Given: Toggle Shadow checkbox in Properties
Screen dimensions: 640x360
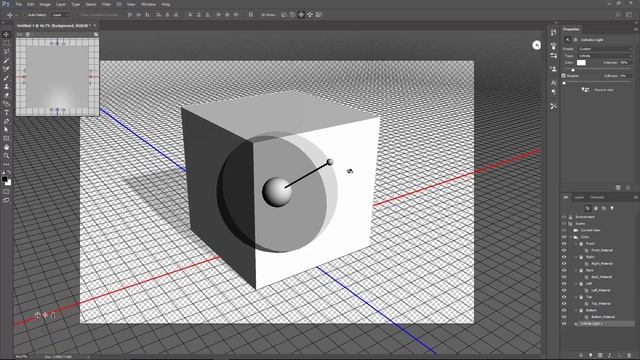Looking at the screenshot, I should pyautogui.click(x=564, y=76).
